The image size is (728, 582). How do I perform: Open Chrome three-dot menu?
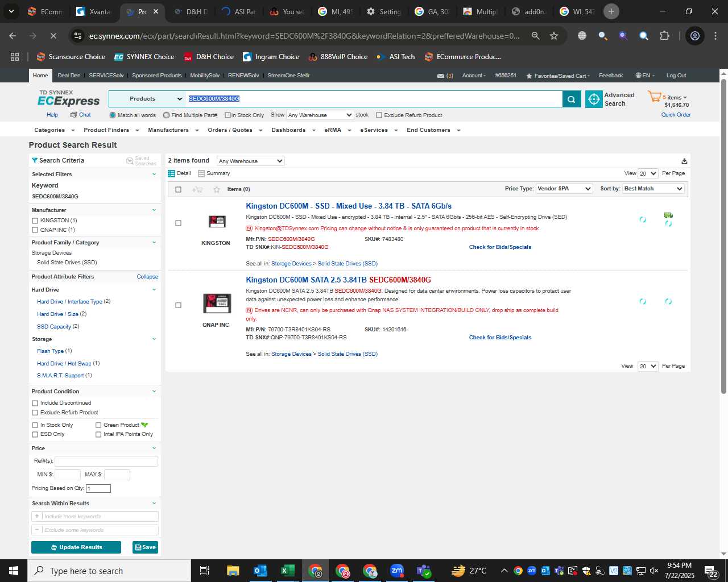coord(715,36)
